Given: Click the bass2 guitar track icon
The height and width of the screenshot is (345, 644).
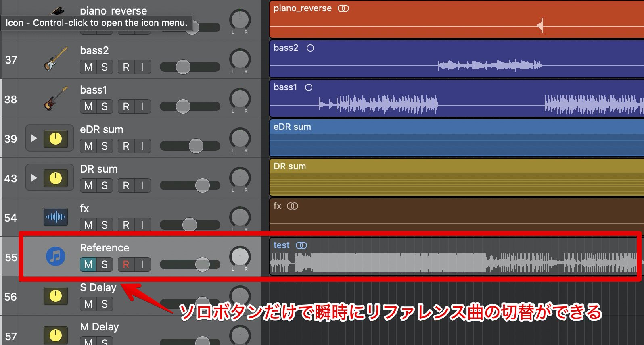Looking at the screenshot, I should 55,59.
